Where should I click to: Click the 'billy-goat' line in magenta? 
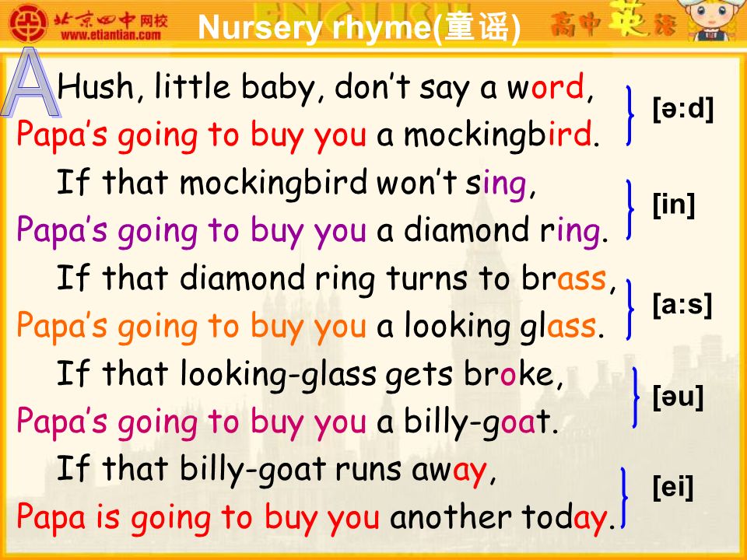pyautogui.click(x=287, y=422)
